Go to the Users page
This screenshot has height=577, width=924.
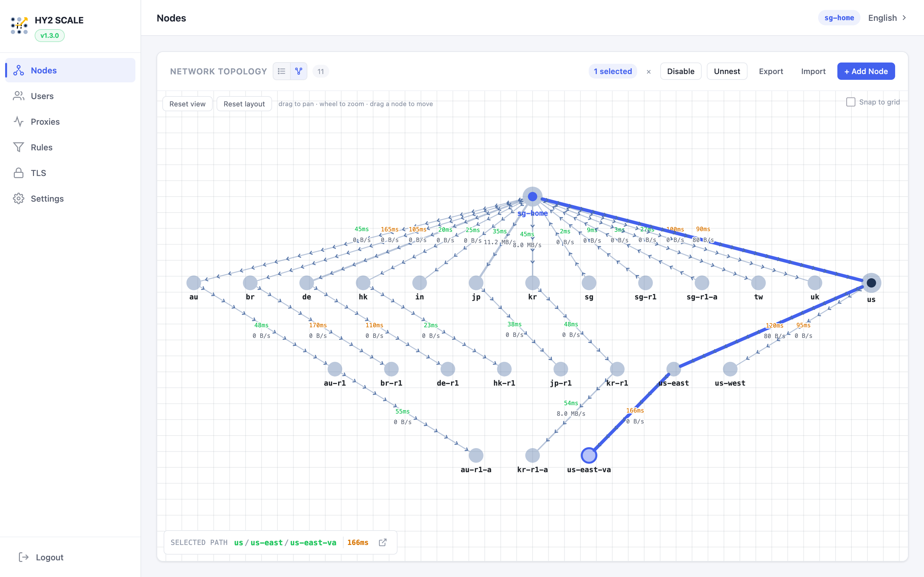tap(42, 96)
